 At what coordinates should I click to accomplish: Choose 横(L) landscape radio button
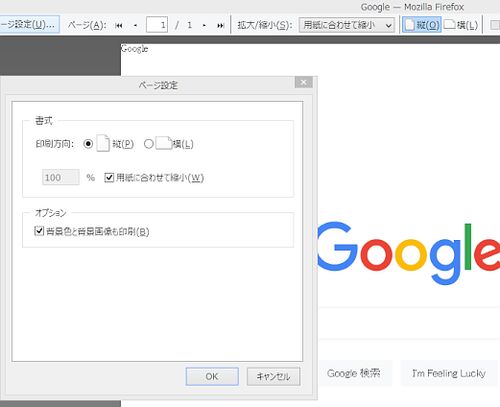pyautogui.click(x=149, y=144)
